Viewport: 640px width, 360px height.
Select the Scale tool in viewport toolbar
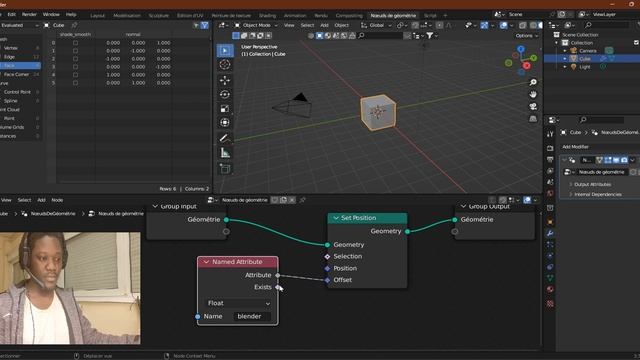pos(225,109)
